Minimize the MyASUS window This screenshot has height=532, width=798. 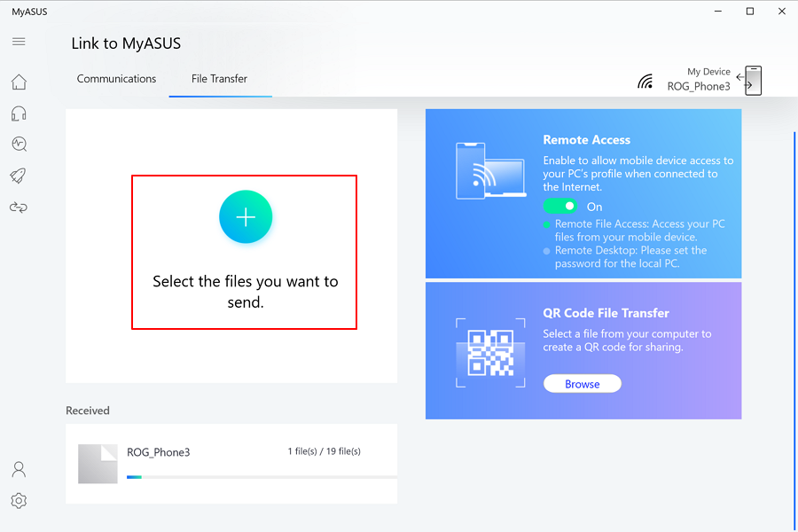(x=718, y=12)
